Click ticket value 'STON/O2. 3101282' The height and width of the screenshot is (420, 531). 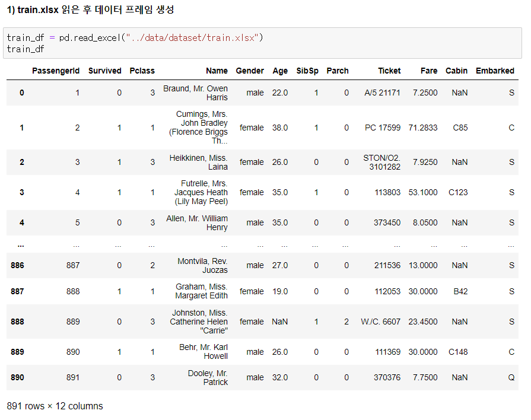point(381,162)
